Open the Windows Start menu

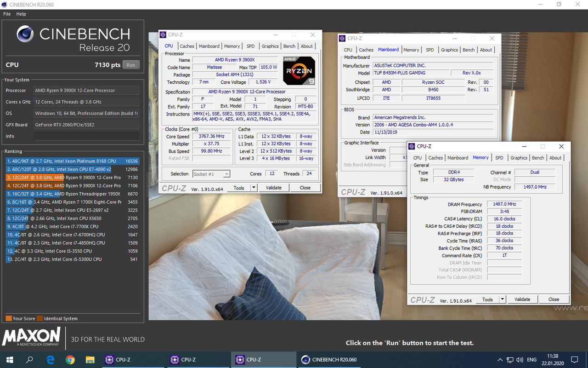[10, 359]
